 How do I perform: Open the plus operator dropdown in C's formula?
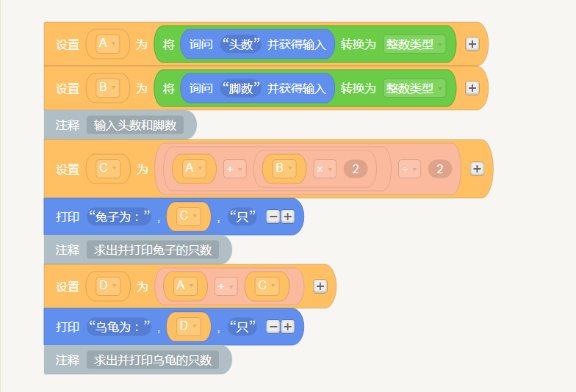(x=235, y=169)
